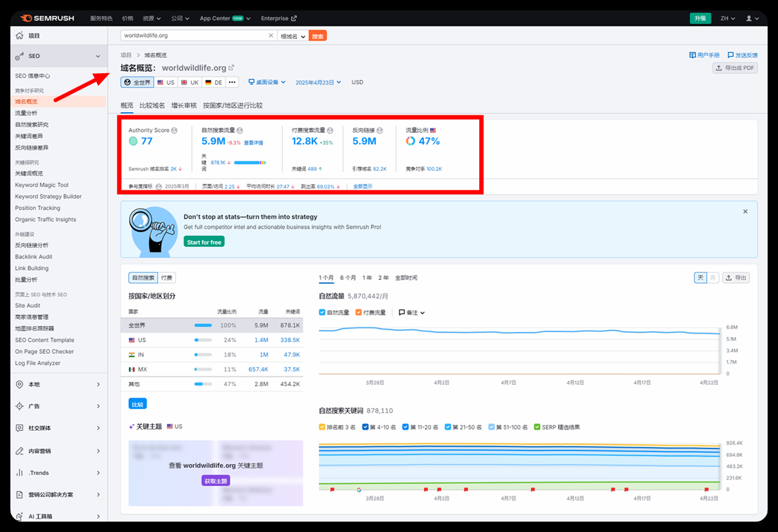Switch to the 比较域名 tab
The image size is (778, 532).
[x=152, y=105]
